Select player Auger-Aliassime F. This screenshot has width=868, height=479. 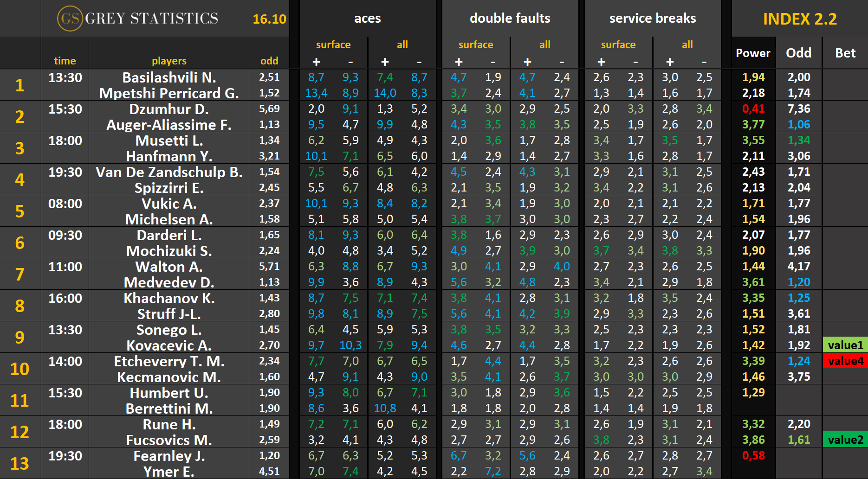[169, 125]
